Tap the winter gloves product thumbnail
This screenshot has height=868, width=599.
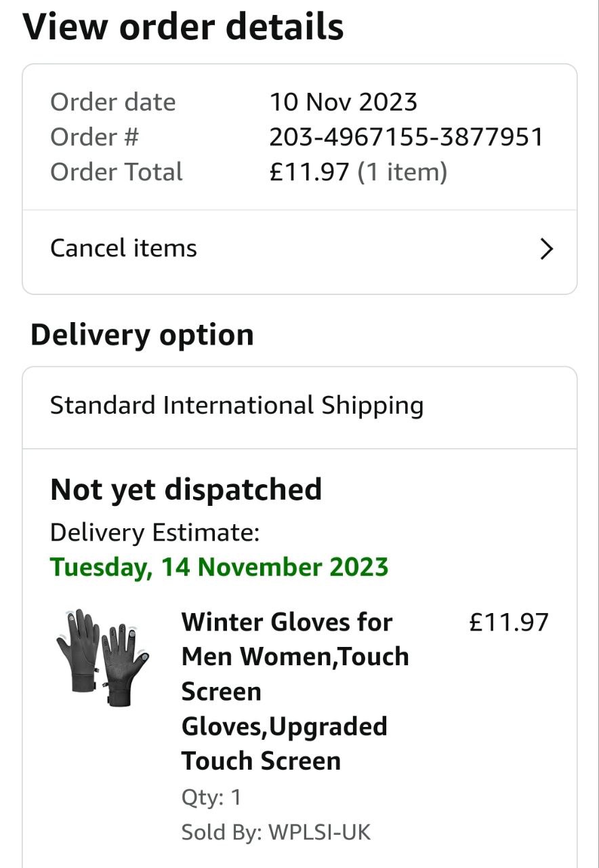click(102, 657)
